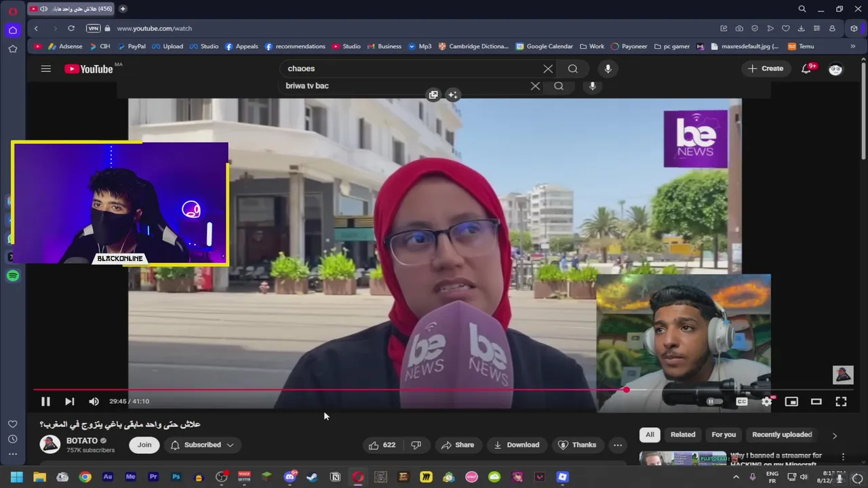Select the 'All' filter chip
The width and height of the screenshot is (868, 488).
pyautogui.click(x=650, y=434)
